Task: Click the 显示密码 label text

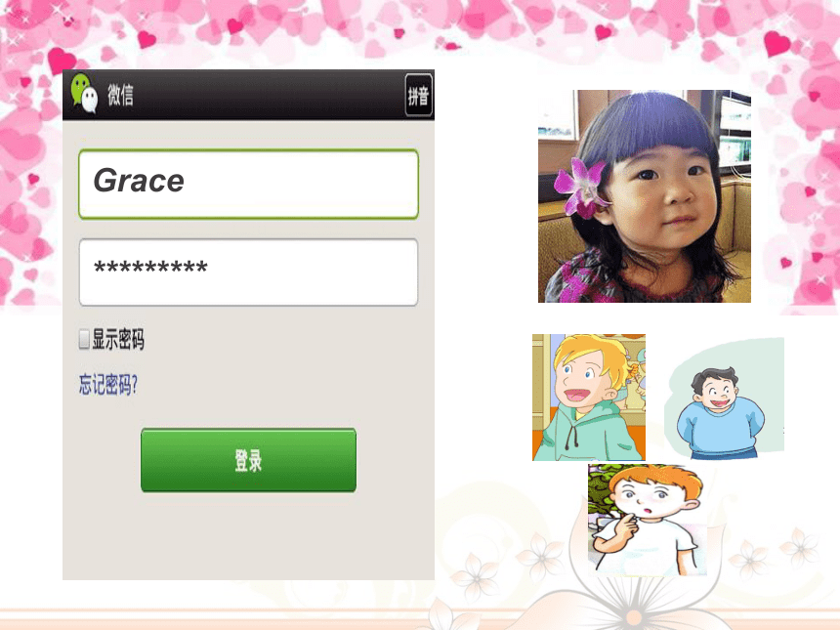Action: point(118,339)
